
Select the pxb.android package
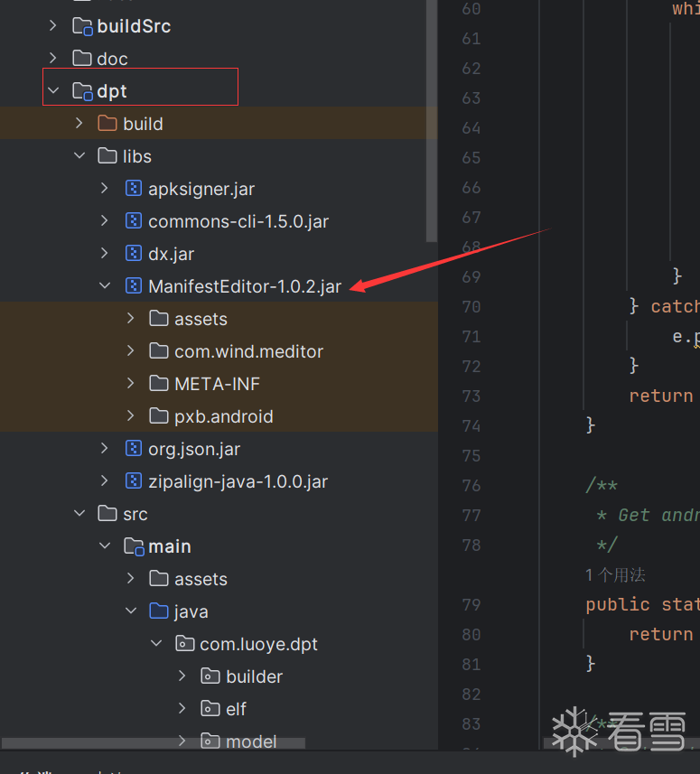pos(223,416)
